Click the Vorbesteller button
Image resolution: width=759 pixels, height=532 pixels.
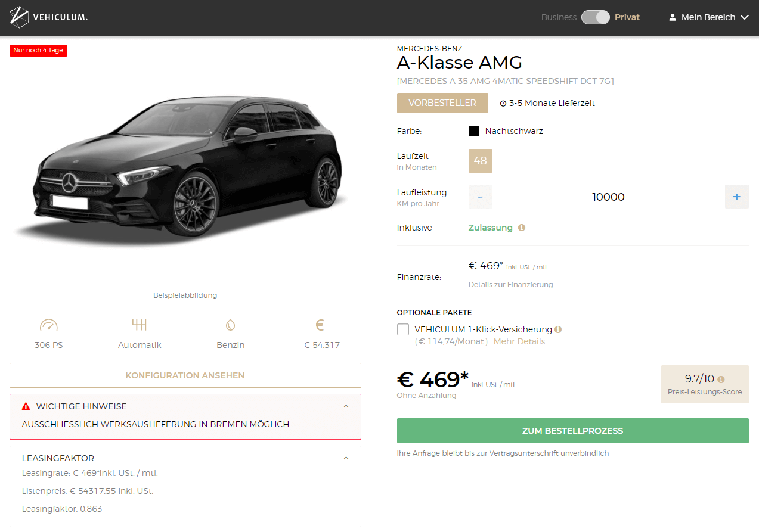[x=442, y=103]
